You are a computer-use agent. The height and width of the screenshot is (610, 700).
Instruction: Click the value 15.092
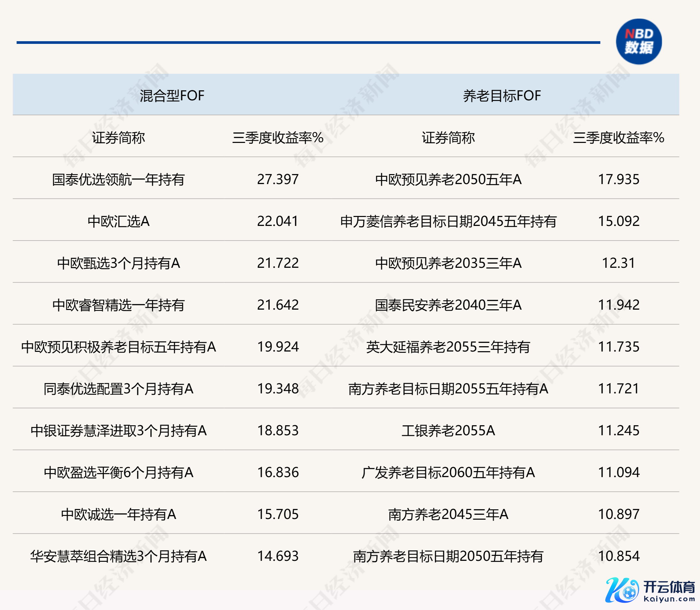pyautogui.click(x=619, y=221)
